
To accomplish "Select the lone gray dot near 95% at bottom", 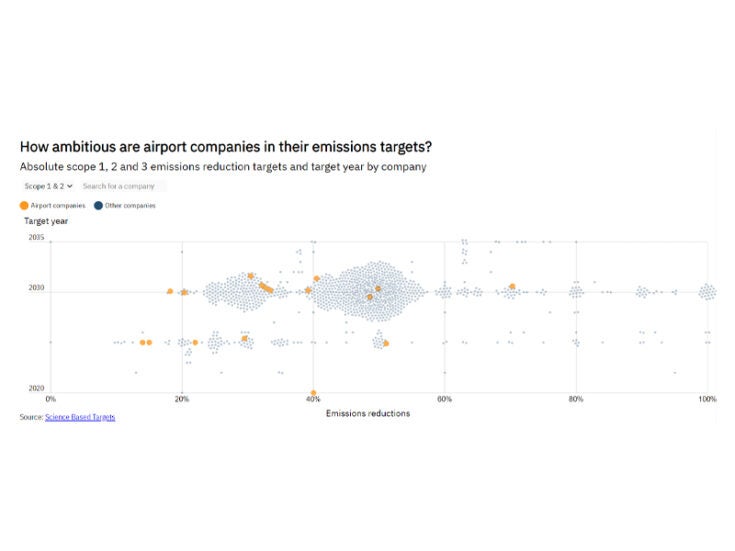I will tap(675, 372).
